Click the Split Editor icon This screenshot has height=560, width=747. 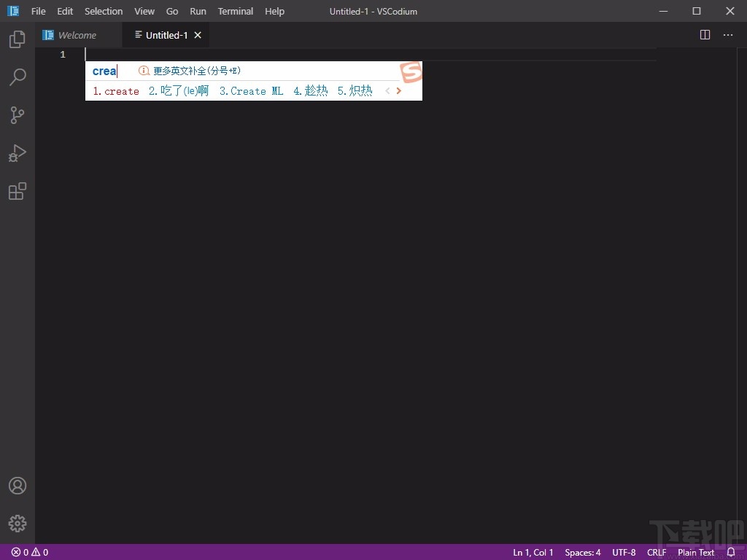point(704,34)
